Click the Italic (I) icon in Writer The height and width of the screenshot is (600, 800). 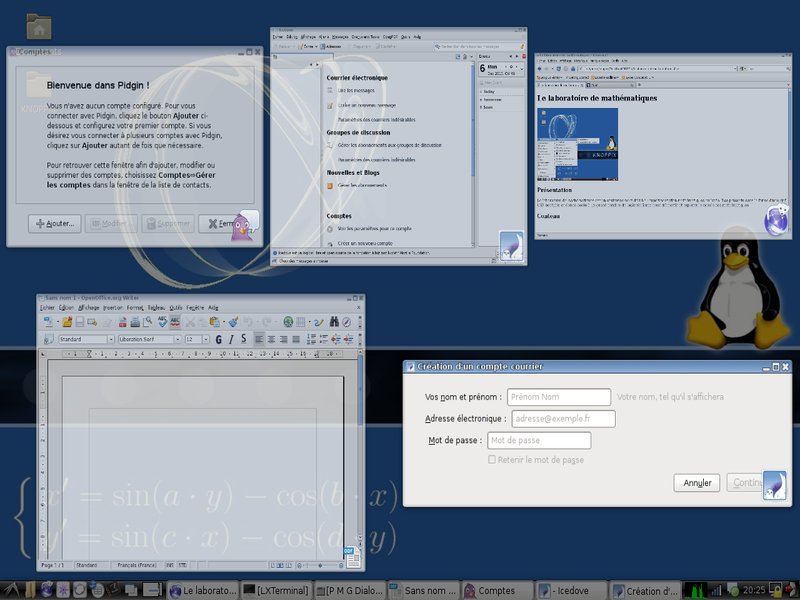click(230, 339)
